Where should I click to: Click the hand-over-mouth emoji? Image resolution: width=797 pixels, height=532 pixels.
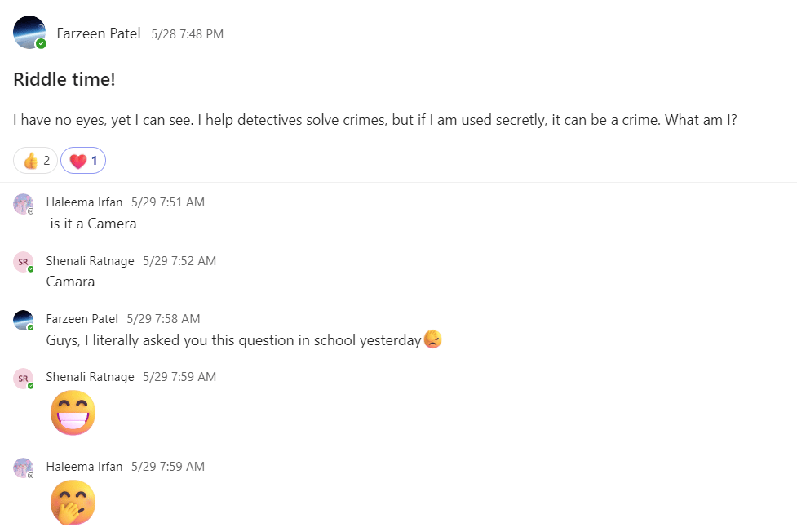click(x=73, y=503)
